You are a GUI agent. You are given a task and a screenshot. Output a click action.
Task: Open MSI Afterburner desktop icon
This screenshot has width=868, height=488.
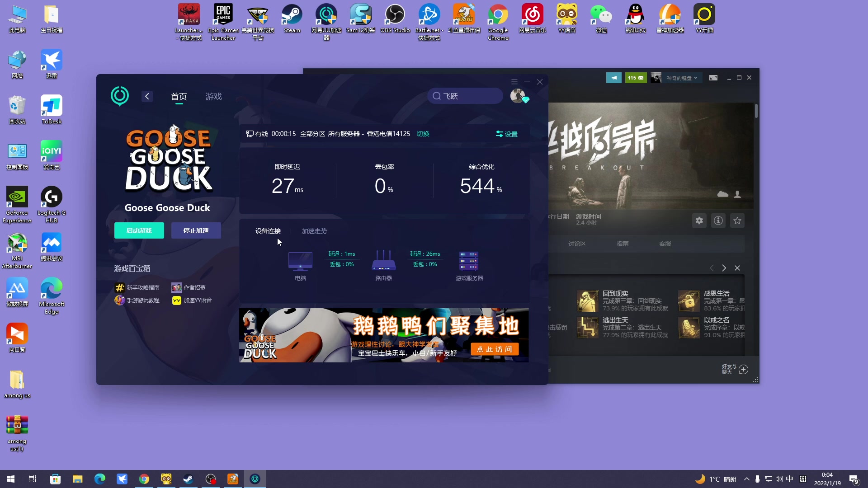tap(17, 251)
